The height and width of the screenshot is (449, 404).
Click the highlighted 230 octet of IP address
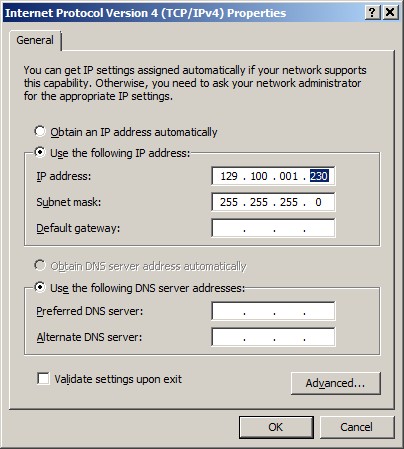pos(319,176)
